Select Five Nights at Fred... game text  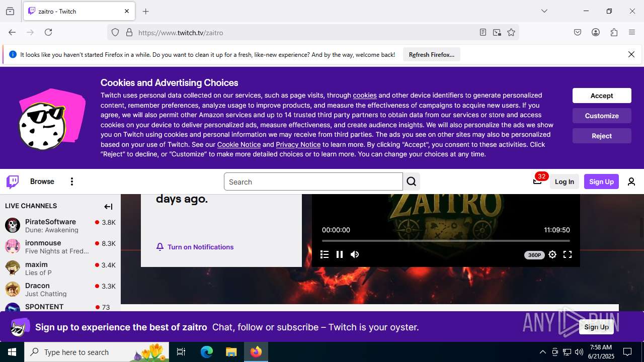coord(57,251)
